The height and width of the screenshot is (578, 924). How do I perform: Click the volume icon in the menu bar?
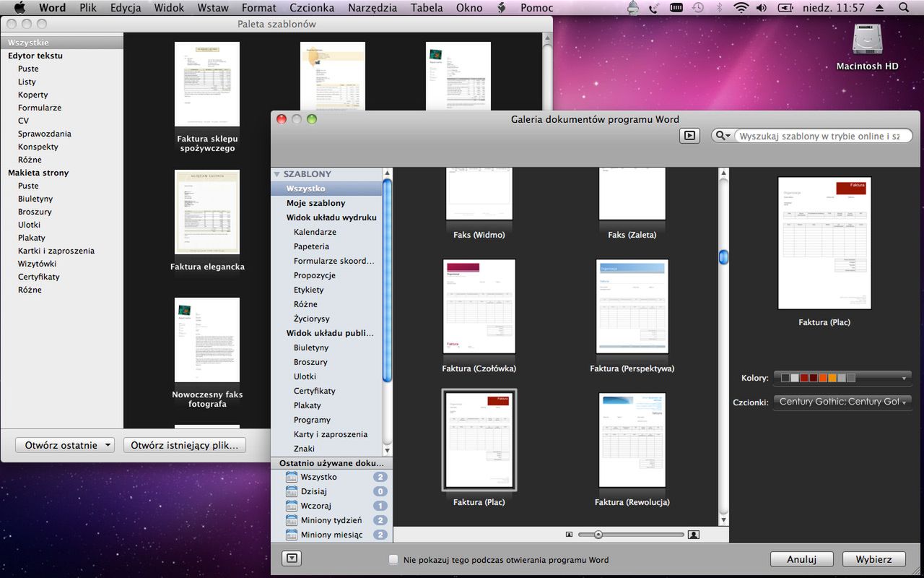click(x=761, y=7)
